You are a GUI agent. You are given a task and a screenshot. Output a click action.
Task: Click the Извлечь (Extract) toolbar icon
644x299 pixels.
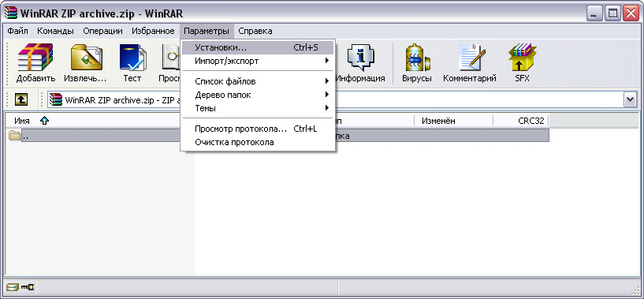tap(85, 62)
